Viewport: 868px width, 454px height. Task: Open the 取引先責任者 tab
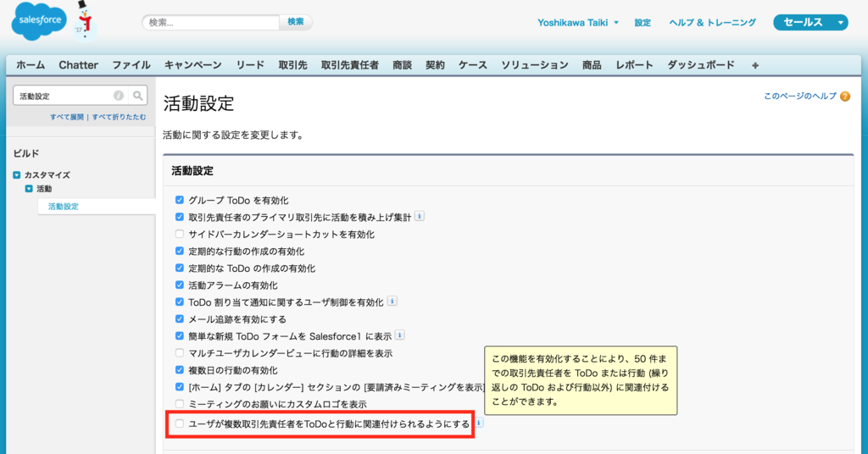click(350, 65)
